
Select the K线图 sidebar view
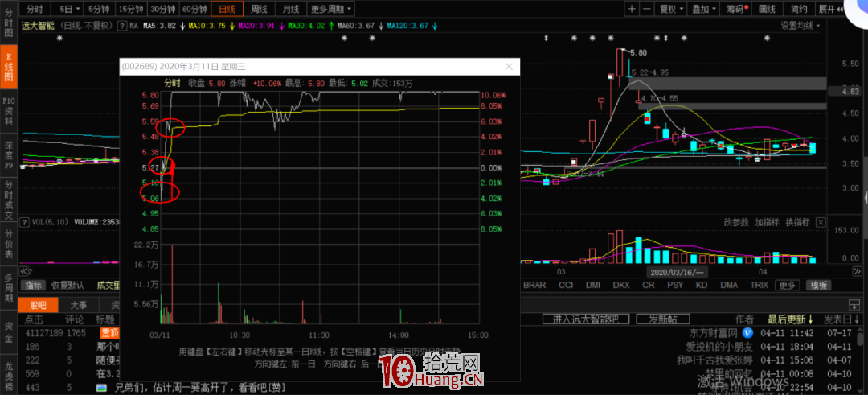pyautogui.click(x=8, y=67)
